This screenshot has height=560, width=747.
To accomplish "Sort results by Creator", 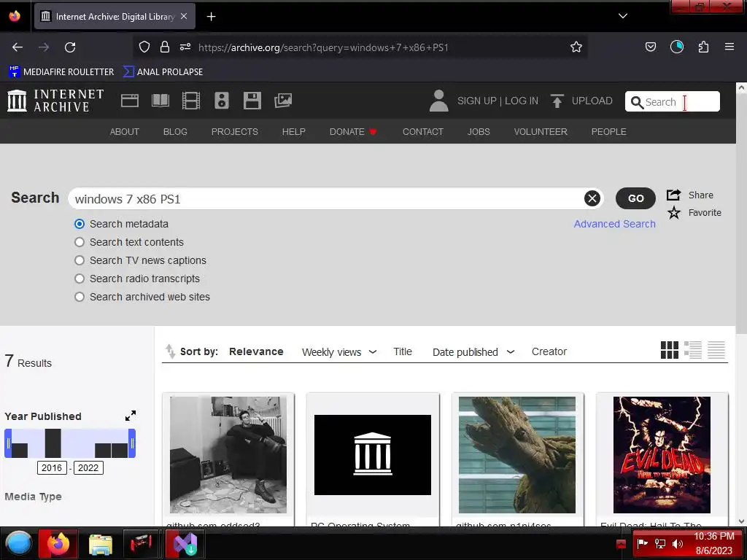I will [x=549, y=351].
